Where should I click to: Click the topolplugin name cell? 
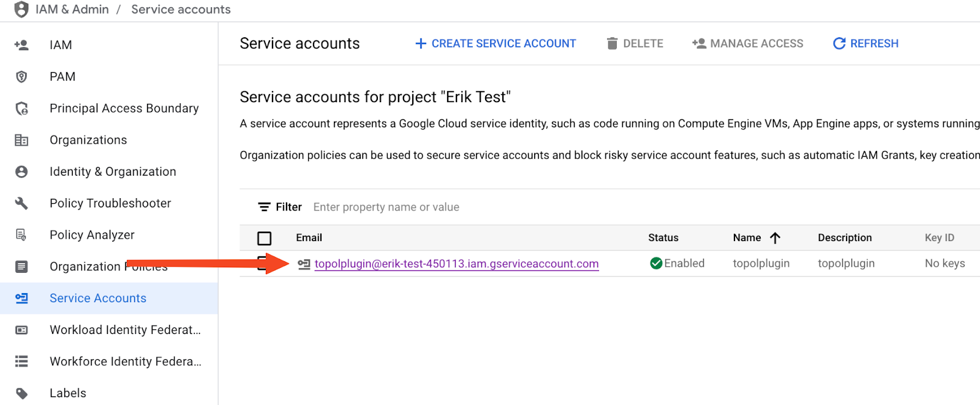761,264
